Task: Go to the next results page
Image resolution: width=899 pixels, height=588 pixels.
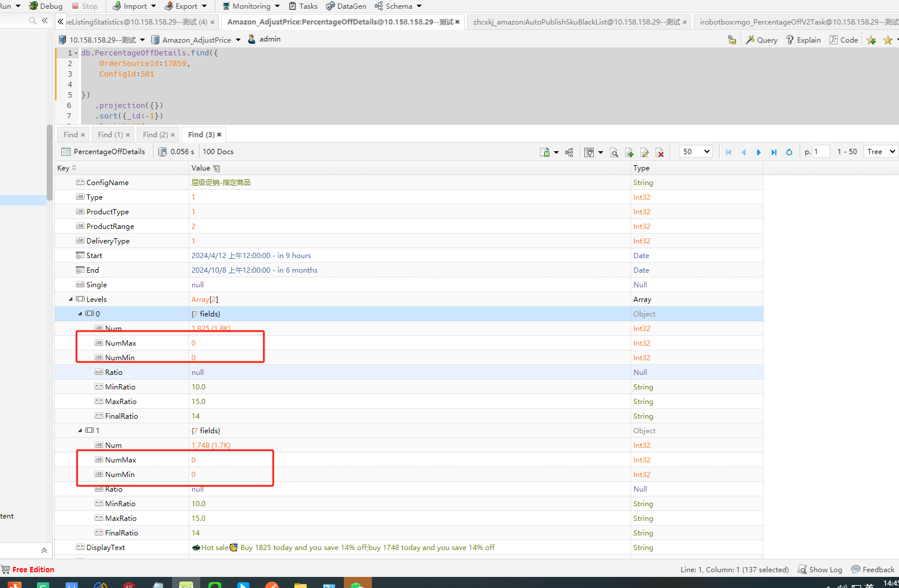Action: (x=759, y=152)
